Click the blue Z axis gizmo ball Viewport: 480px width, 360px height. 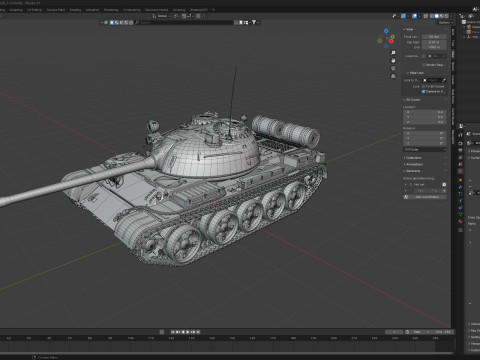[386, 31]
